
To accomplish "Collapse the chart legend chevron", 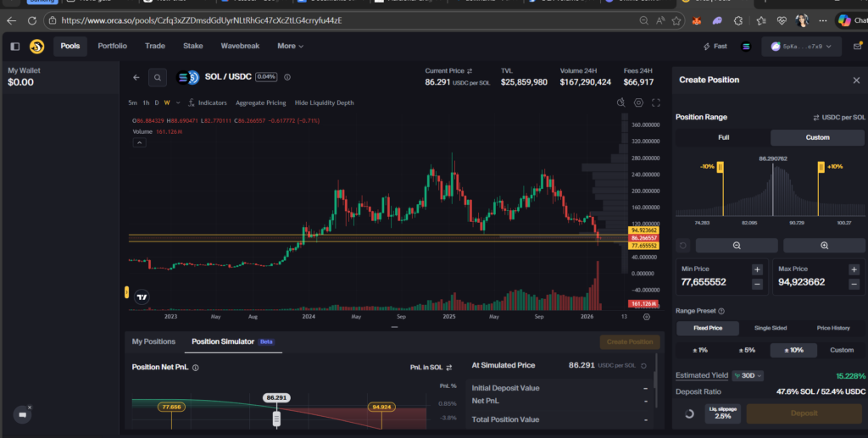I will coord(140,142).
